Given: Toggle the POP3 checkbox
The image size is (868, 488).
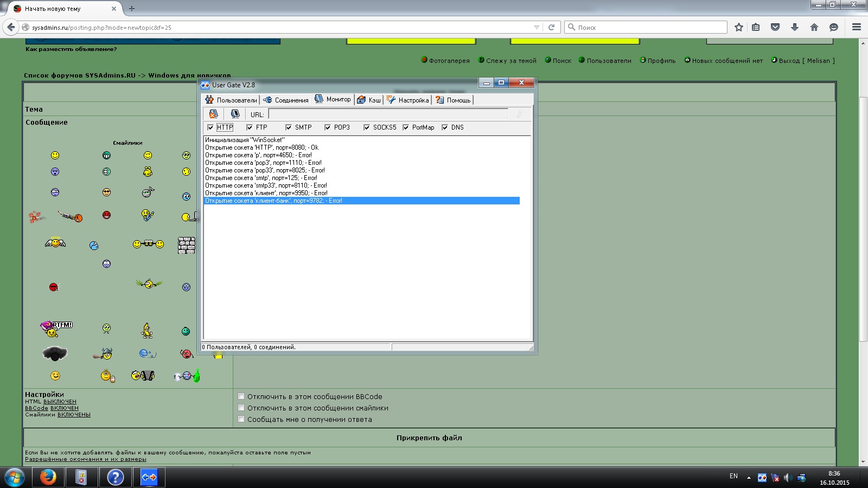Looking at the screenshot, I should (x=328, y=127).
